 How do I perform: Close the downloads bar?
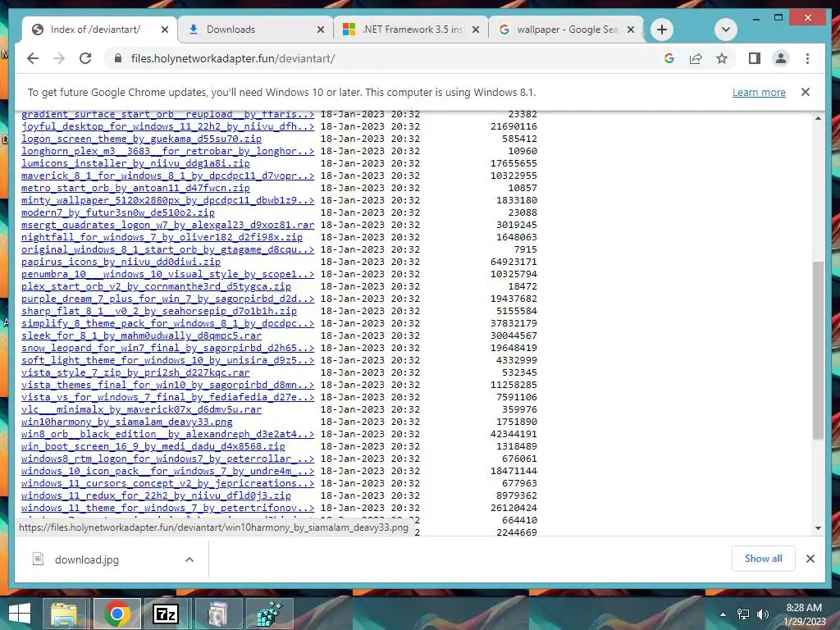coord(810,559)
